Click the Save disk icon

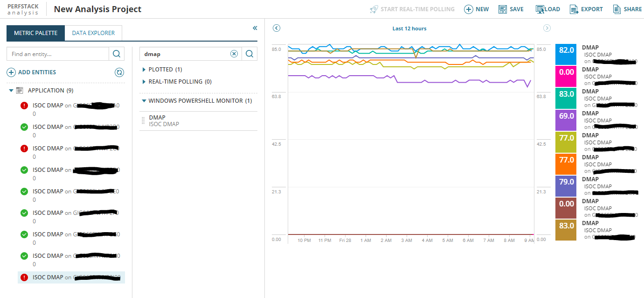point(503,9)
